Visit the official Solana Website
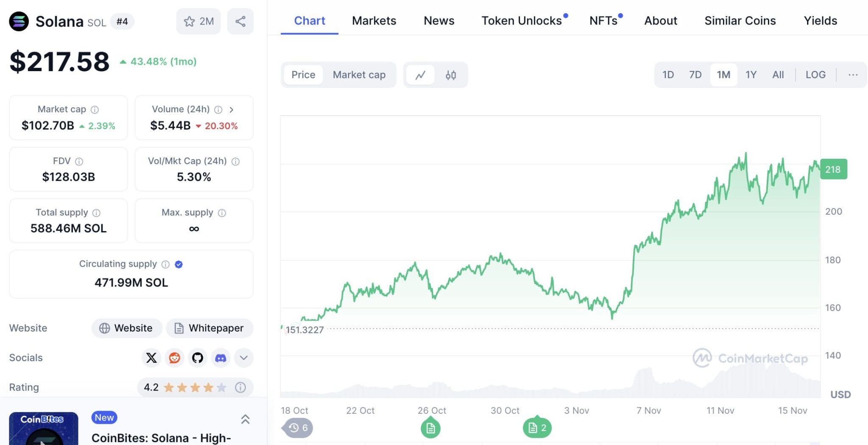This screenshot has height=445, width=868. click(126, 328)
